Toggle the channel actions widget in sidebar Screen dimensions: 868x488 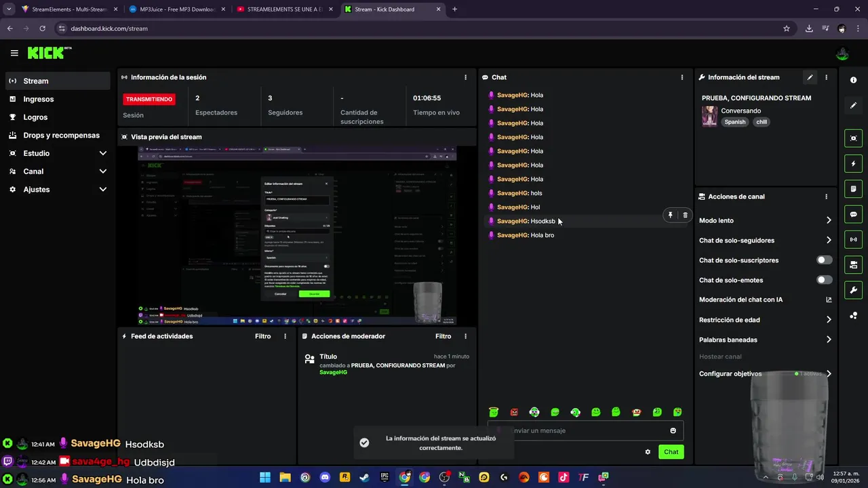click(853, 264)
